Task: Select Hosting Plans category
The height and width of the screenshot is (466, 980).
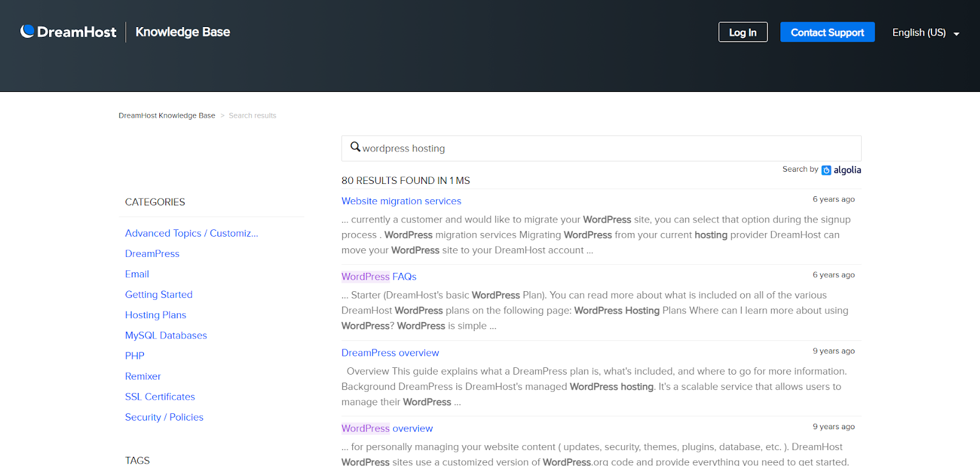Action: (x=156, y=315)
